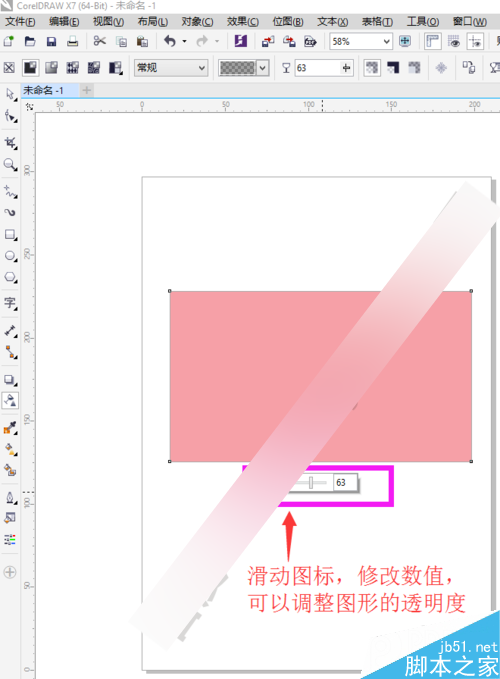This screenshot has height=679, width=500.
Task: Select the Text 字 tool
Action: coord(10,303)
